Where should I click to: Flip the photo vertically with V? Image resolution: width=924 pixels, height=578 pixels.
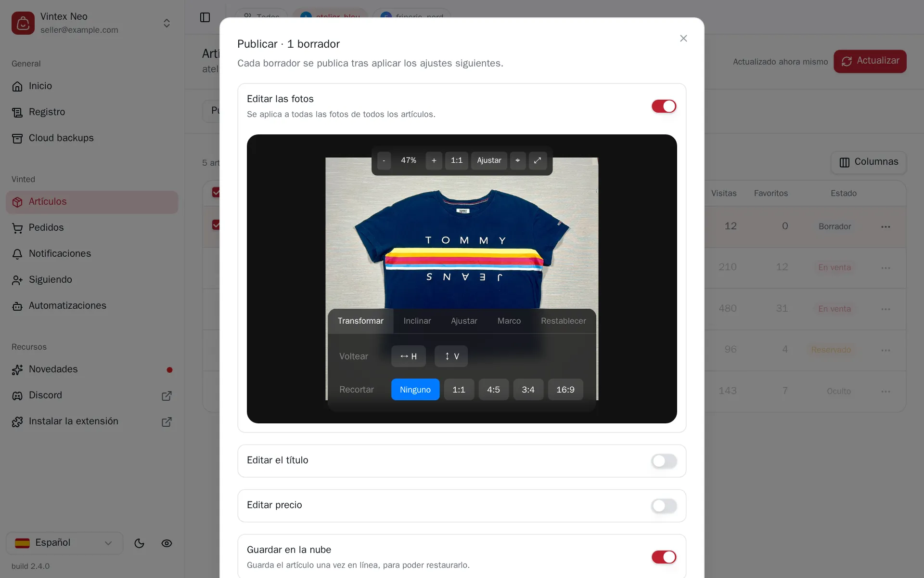pos(451,356)
